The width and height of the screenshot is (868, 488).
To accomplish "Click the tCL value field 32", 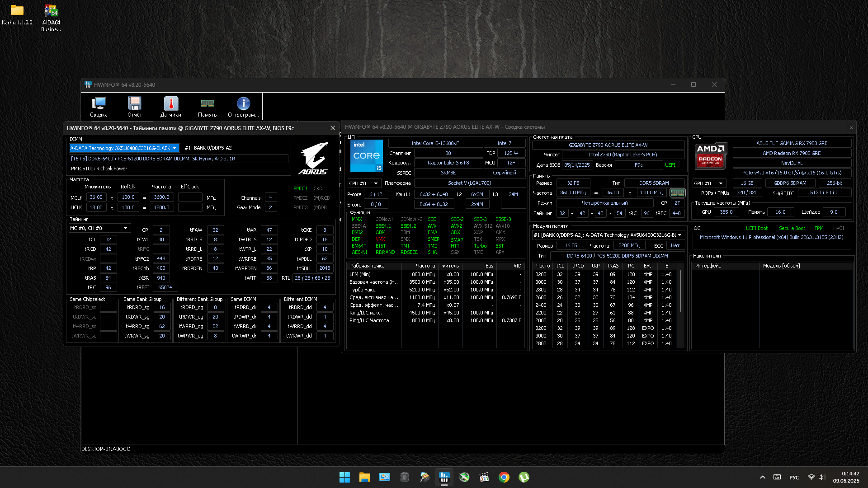I will (x=108, y=240).
